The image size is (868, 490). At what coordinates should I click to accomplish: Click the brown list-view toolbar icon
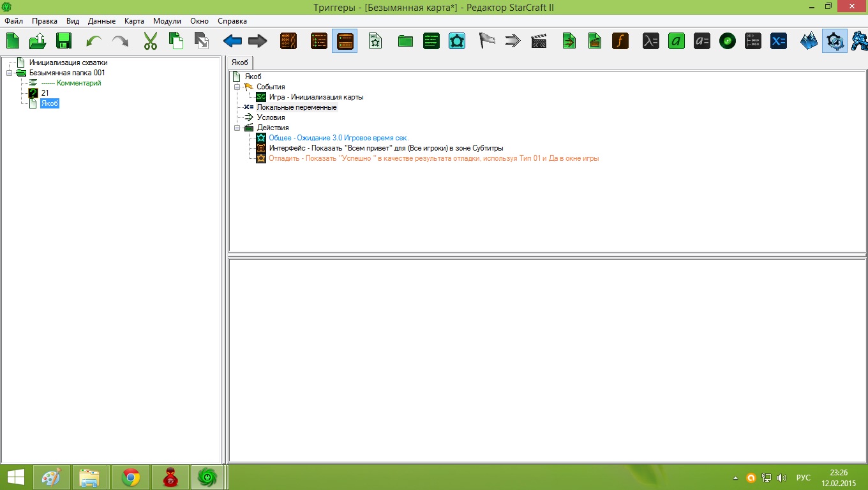click(319, 41)
